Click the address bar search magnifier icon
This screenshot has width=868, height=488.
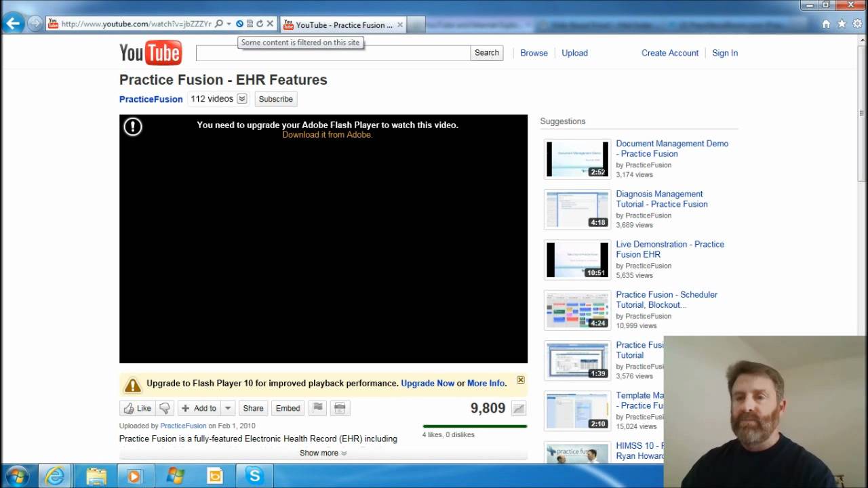(x=218, y=24)
